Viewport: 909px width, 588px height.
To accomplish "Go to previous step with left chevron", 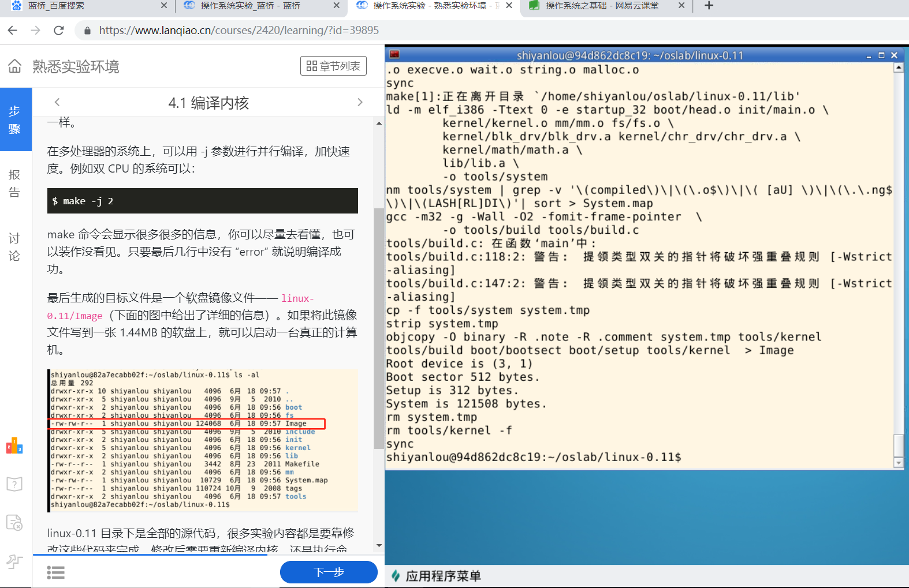I will pyautogui.click(x=57, y=102).
